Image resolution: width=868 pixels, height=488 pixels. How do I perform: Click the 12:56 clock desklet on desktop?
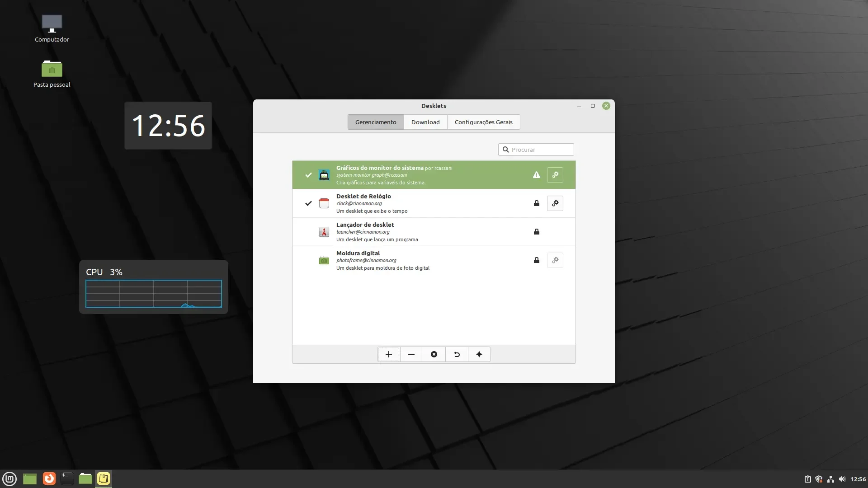pyautogui.click(x=168, y=126)
